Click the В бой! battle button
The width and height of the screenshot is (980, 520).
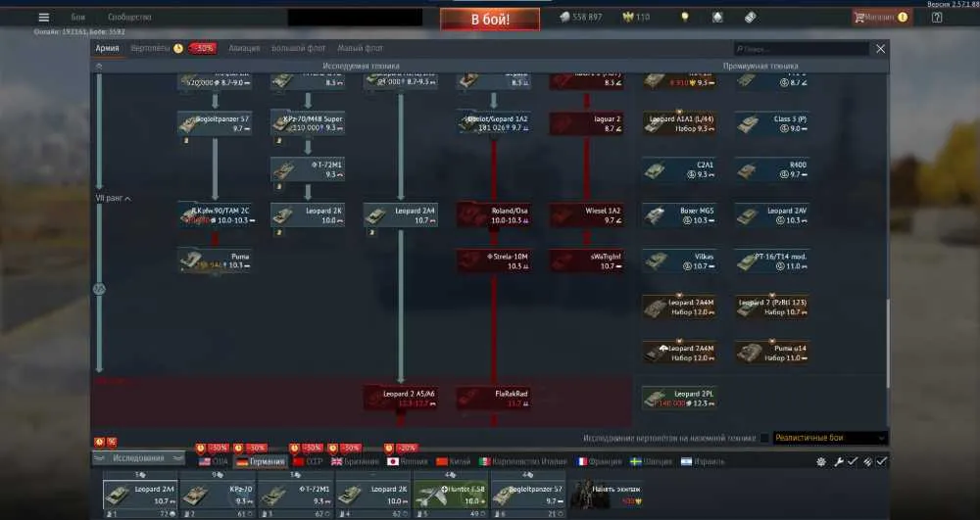pos(490,20)
